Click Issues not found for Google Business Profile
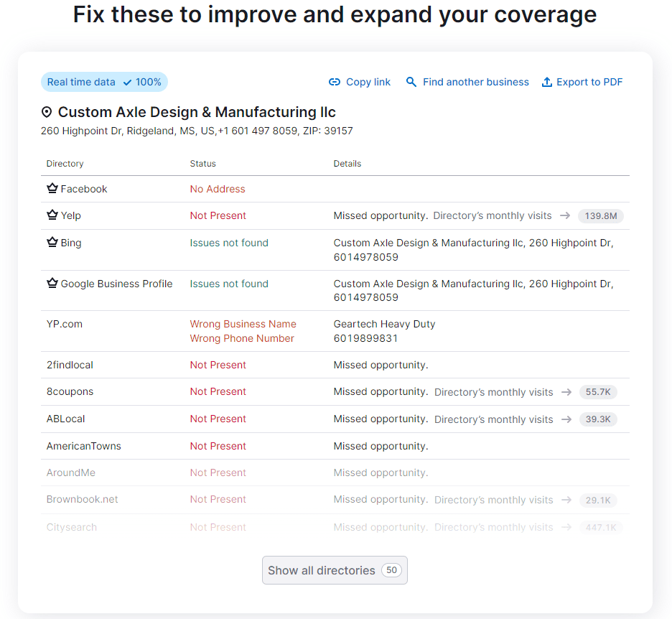This screenshot has height=619, width=672. 229,284
